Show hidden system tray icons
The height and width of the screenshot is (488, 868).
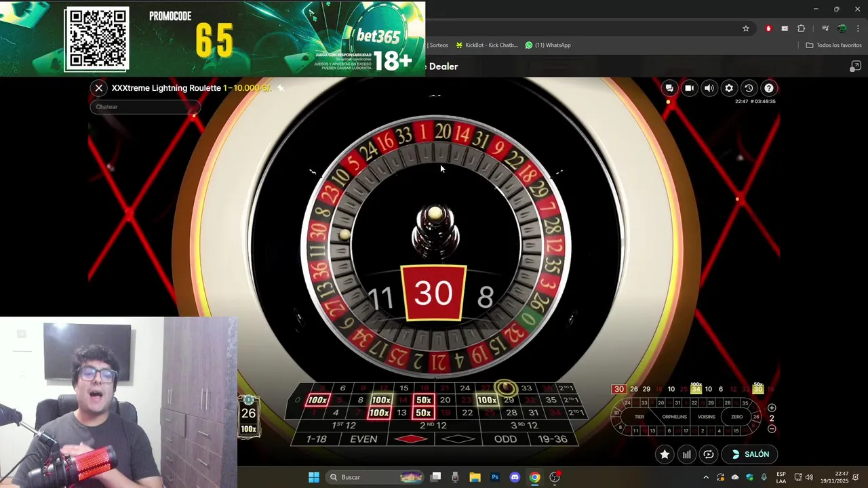click(x=706, y=477)
